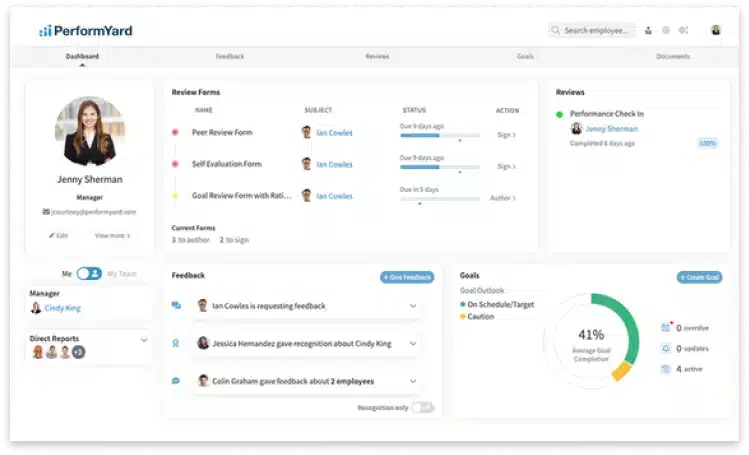Click the chat icon beside Ian Cowles' request
Image resolution: width=749 pixels, height=455 pixels.
[x=176, y=306]
